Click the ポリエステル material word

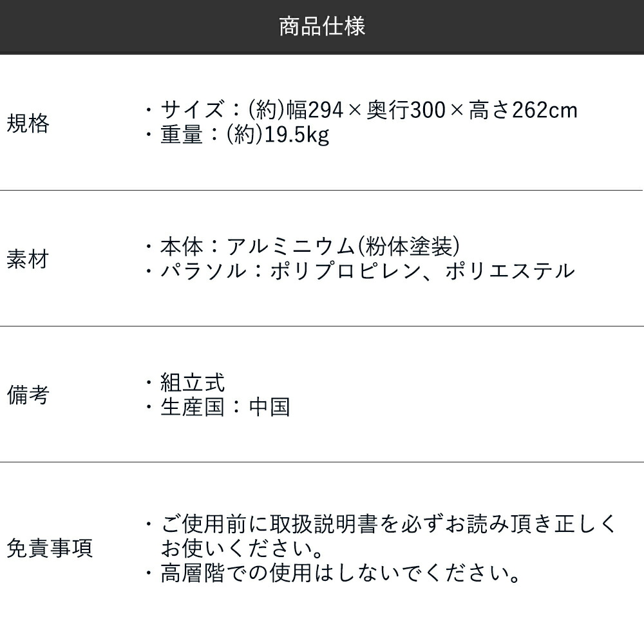511,271
